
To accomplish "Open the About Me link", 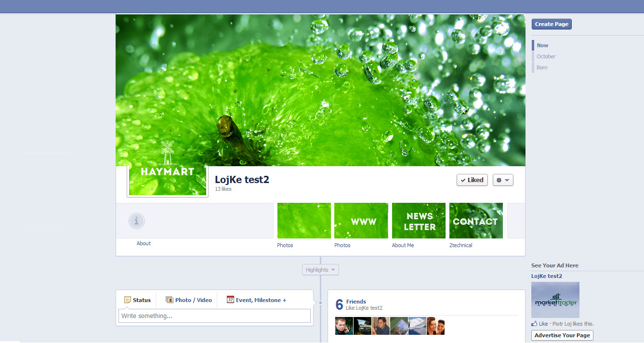I will (403, 245).
